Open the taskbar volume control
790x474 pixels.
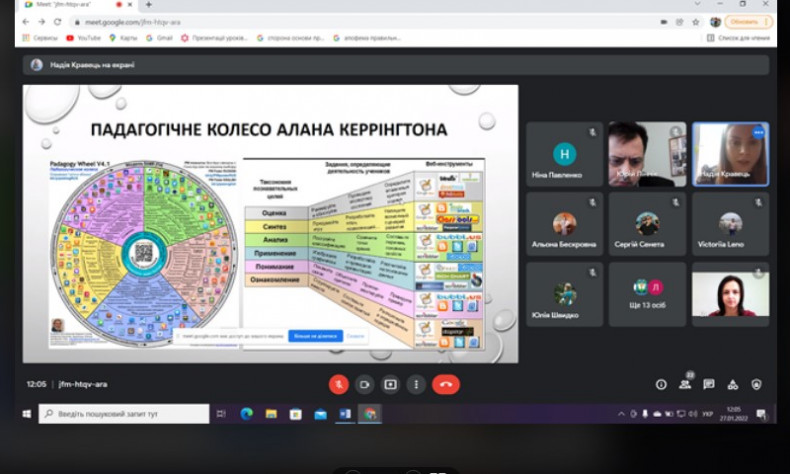[x=693, y=414]
